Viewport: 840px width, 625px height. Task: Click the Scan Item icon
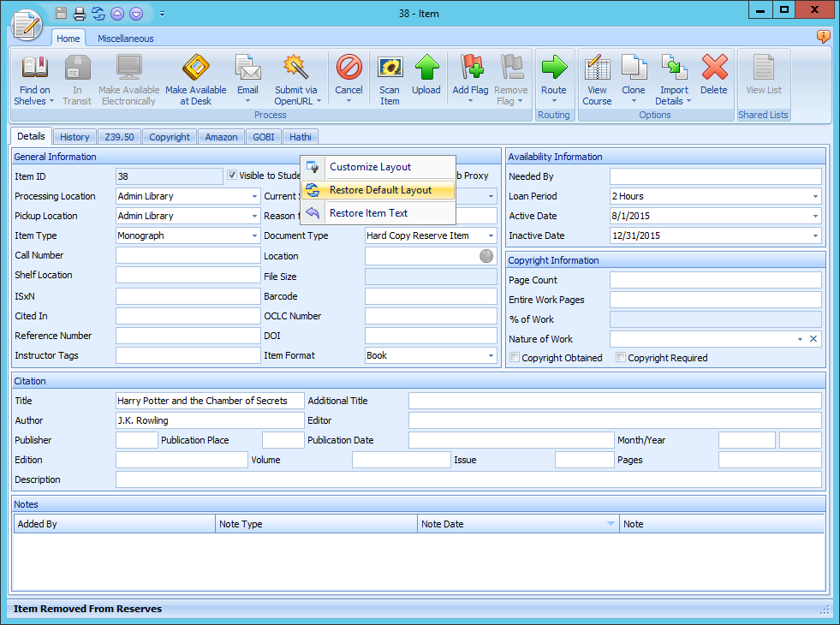pos(390,77)
